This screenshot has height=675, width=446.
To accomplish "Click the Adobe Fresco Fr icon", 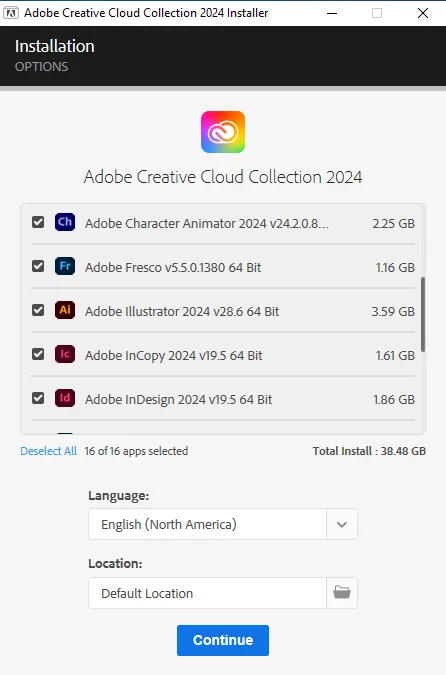I will (x=65, y=266).
